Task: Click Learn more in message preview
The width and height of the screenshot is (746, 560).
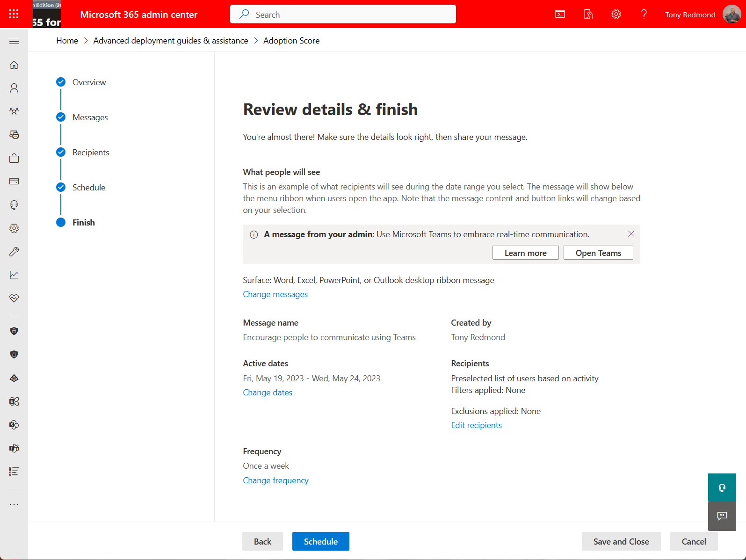Action: tap(526, 253)
